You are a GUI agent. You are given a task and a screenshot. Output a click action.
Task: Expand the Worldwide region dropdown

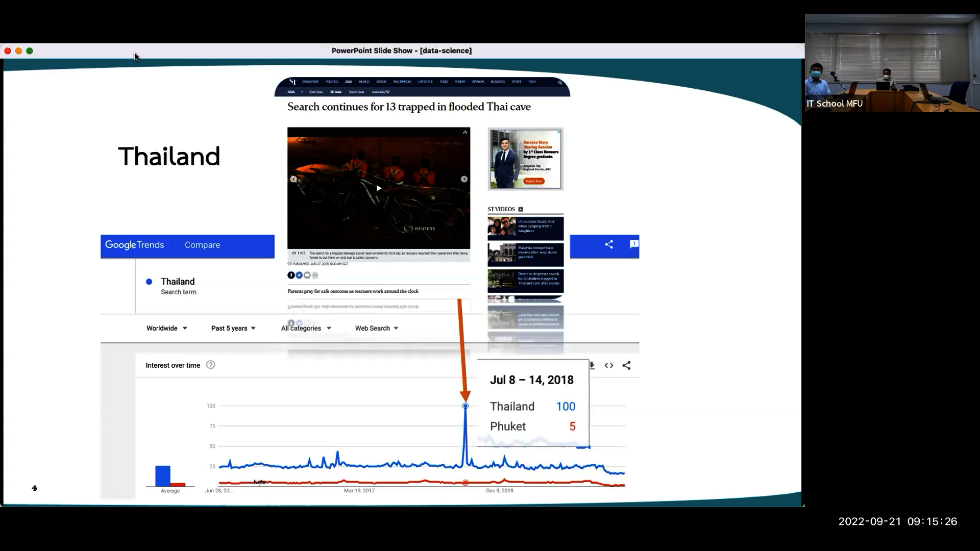(167, 328)
